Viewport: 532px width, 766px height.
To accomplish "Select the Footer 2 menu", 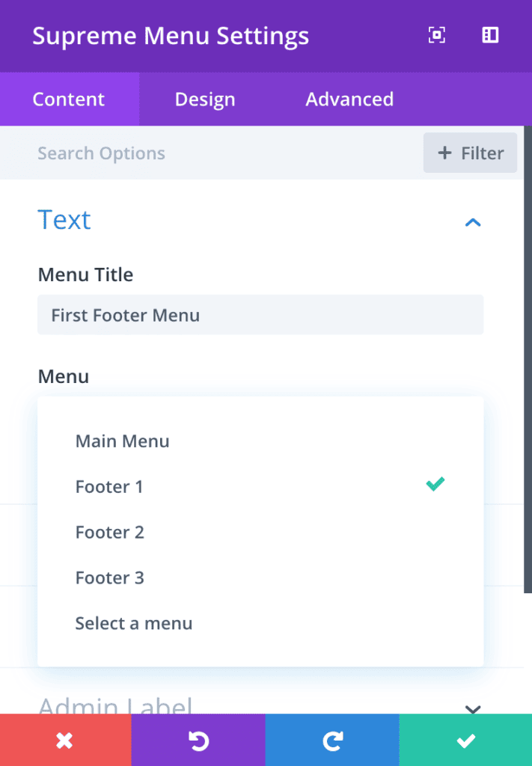I will [x=110, y=532].
